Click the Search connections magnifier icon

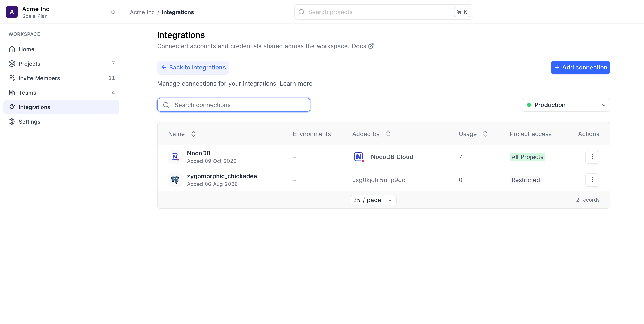tap(166, 105)
